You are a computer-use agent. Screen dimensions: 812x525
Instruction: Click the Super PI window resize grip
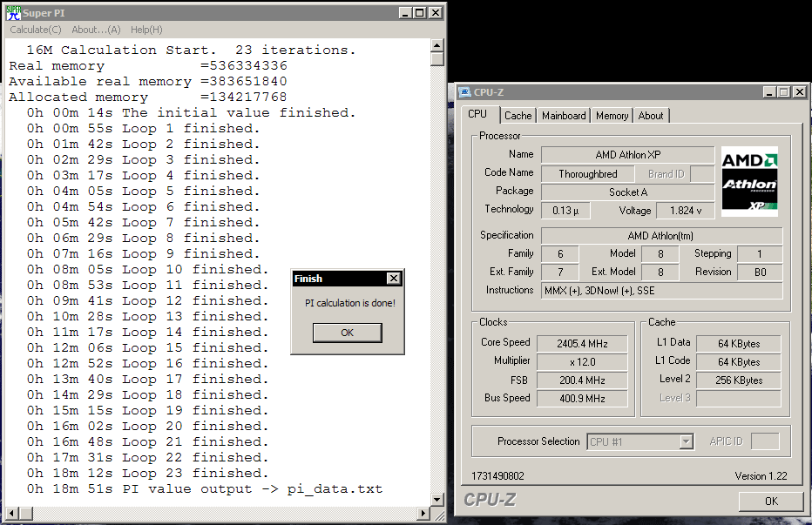[x=439, y=515]
